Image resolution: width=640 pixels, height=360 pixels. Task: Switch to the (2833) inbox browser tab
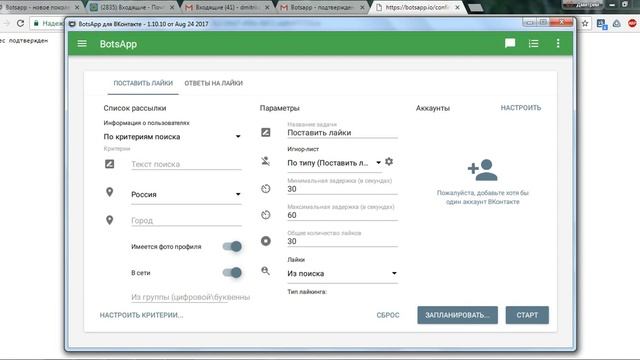pos(132,7)
